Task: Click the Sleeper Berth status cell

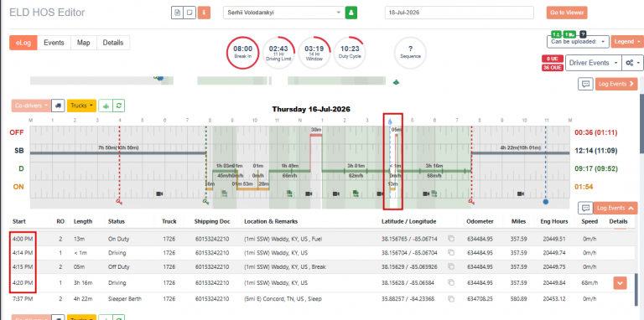Action: click(125, 299)
